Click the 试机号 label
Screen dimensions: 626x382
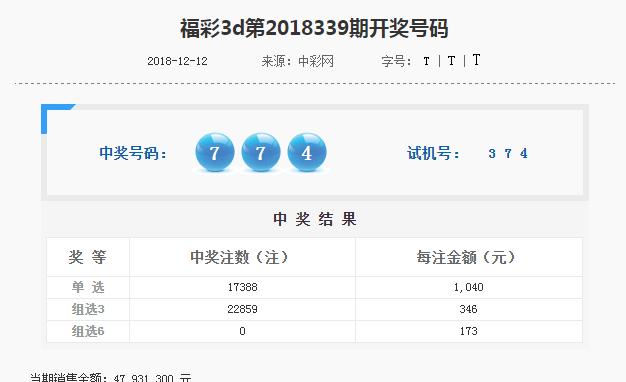[x=434, y=153]
